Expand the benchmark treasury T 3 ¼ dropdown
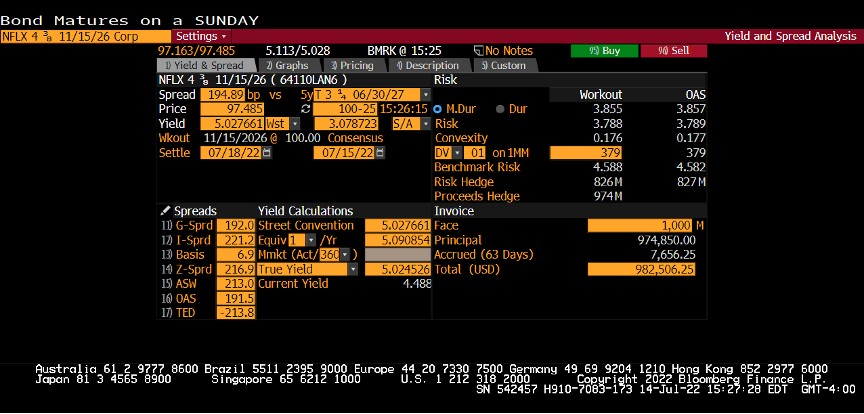The width and height of the screenshot is (864, 414). point(425,95)
